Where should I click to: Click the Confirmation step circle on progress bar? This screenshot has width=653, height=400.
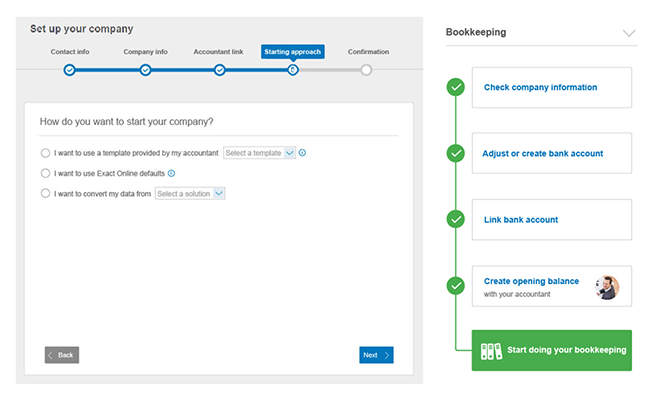coord(367,70)
